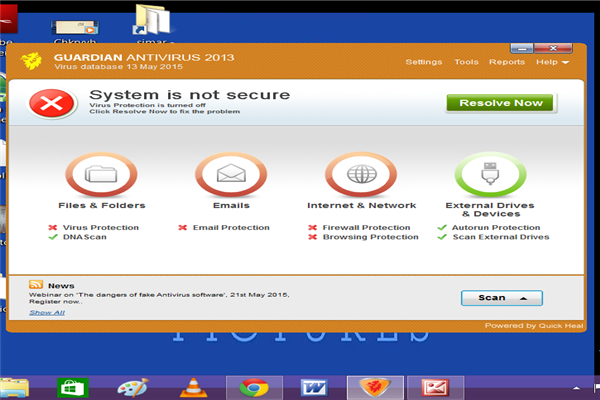Switch to Google Chrome in taskbar
This screenshot has width=600, height=400.
tap(254, 388)
